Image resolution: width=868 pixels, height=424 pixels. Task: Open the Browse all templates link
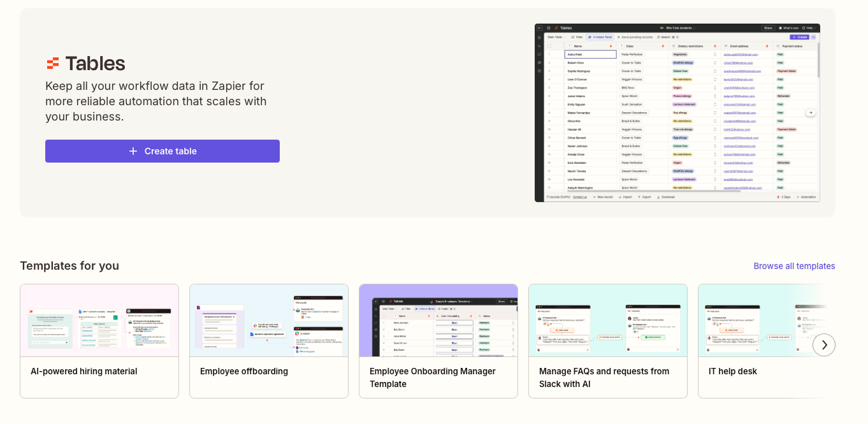tap(794, 266)
